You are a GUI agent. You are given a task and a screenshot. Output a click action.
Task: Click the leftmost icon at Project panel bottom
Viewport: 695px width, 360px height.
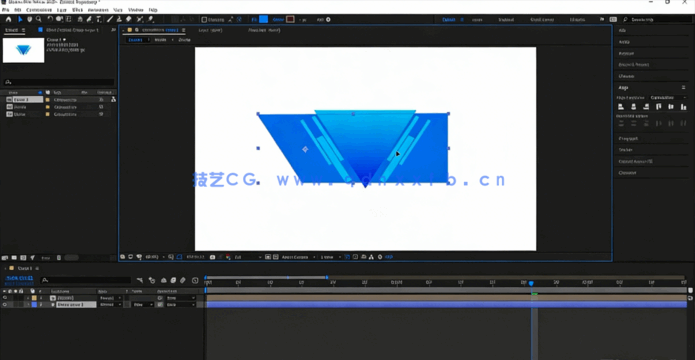click(5, 258)
